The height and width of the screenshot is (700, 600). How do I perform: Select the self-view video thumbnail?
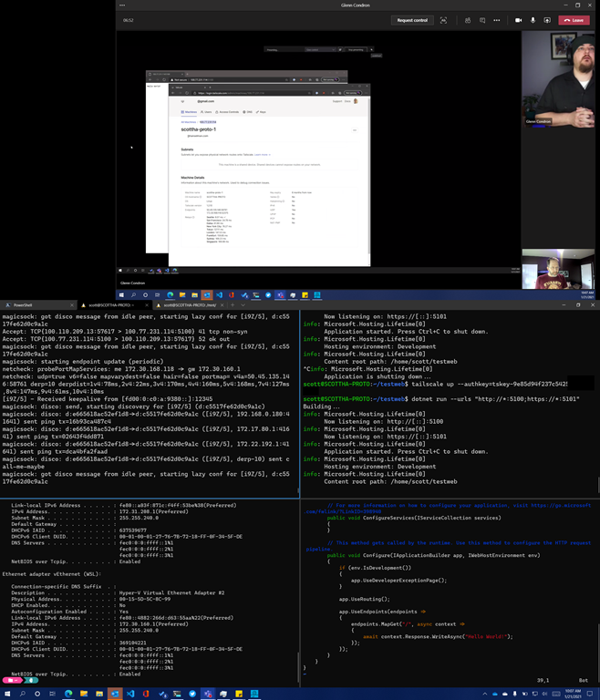tap(558, 269)
